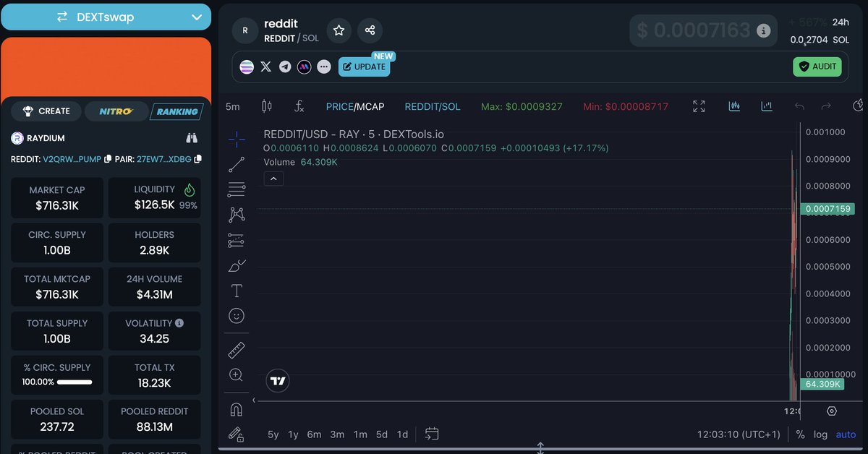Viewport: 868px width, 454px height.
Task: Open the long/short position forecasting tool
Action: pyautogui.click(x=237, y=240)
